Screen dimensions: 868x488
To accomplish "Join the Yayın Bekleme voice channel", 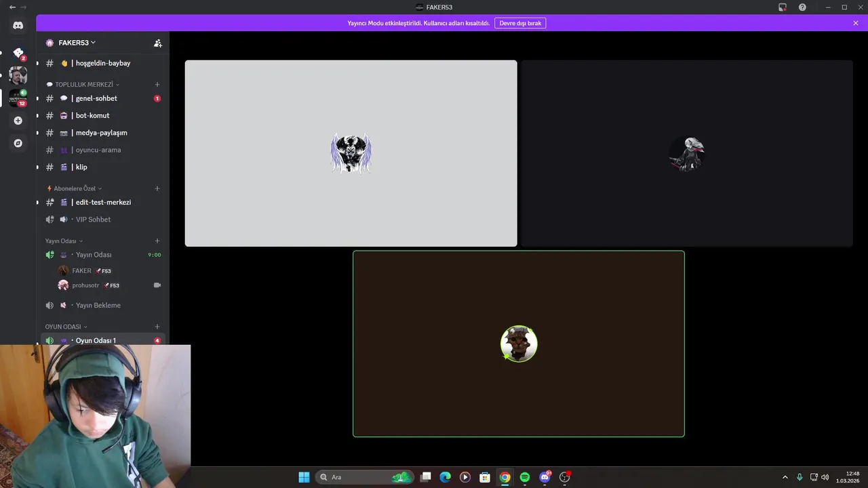I will click(103, 305).
